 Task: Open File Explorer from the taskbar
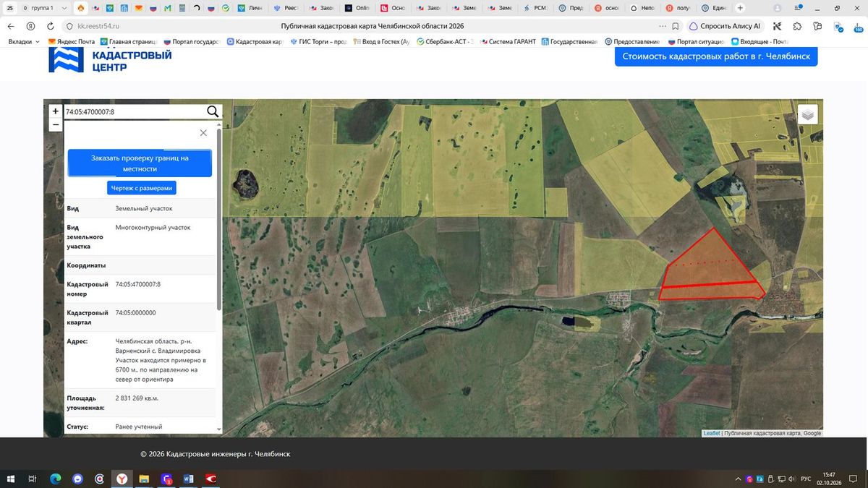click(x=144, y=479)
